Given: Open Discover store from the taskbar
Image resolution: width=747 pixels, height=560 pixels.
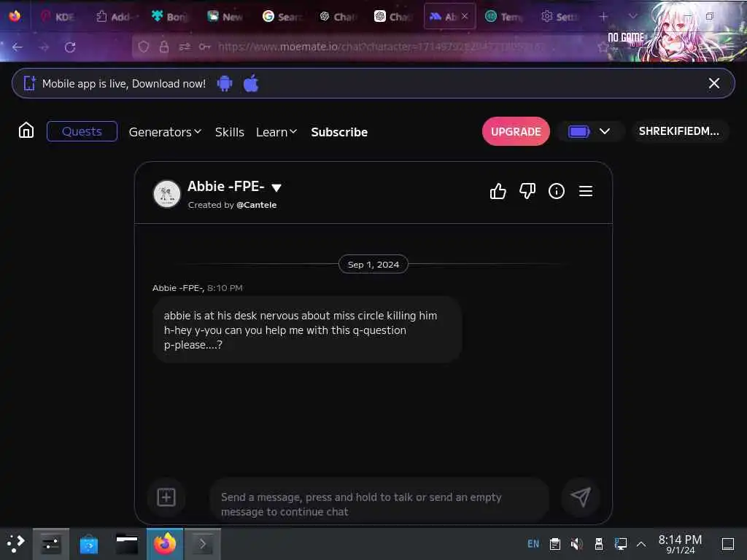Looking at the screenshot, I should (88, 544).
